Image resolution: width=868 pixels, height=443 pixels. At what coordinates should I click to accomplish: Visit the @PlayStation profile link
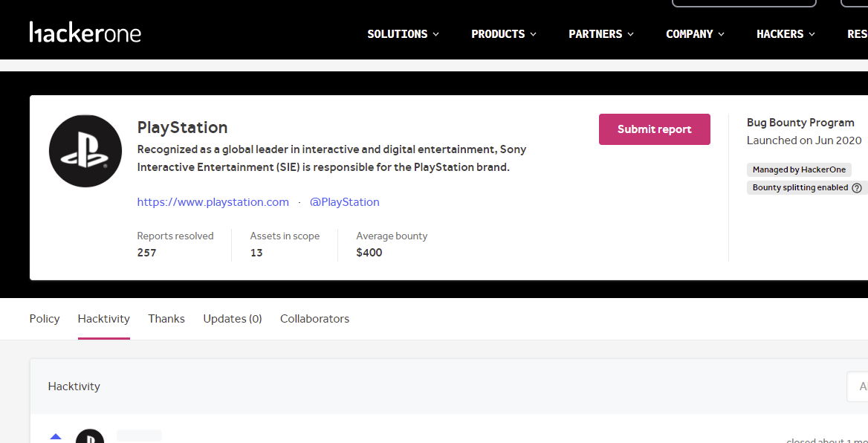click(x=344, y=202)
